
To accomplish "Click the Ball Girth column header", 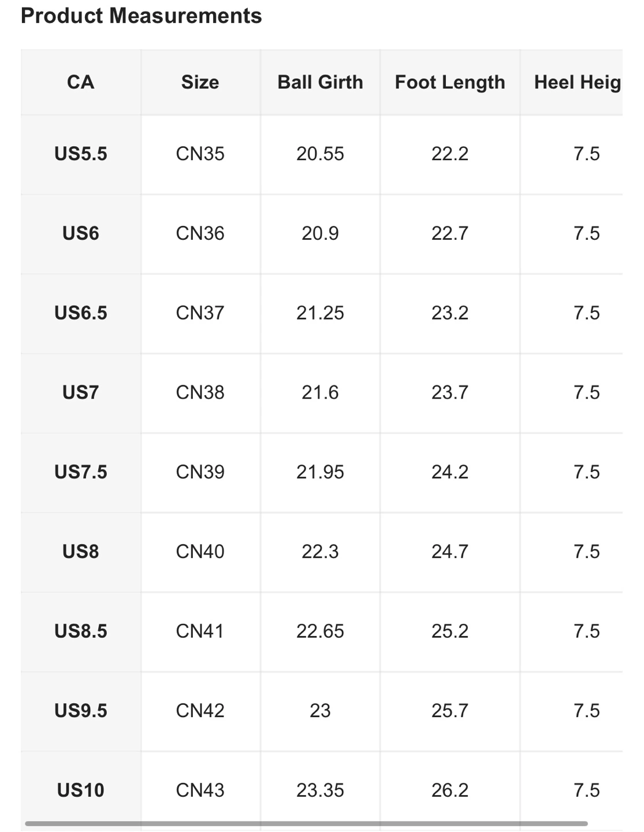I will pos(320,82).
